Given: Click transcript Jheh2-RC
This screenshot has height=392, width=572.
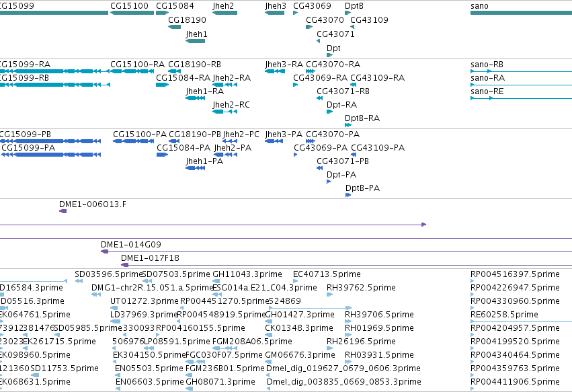Looking at the screenshot, I should click(224, 112).
